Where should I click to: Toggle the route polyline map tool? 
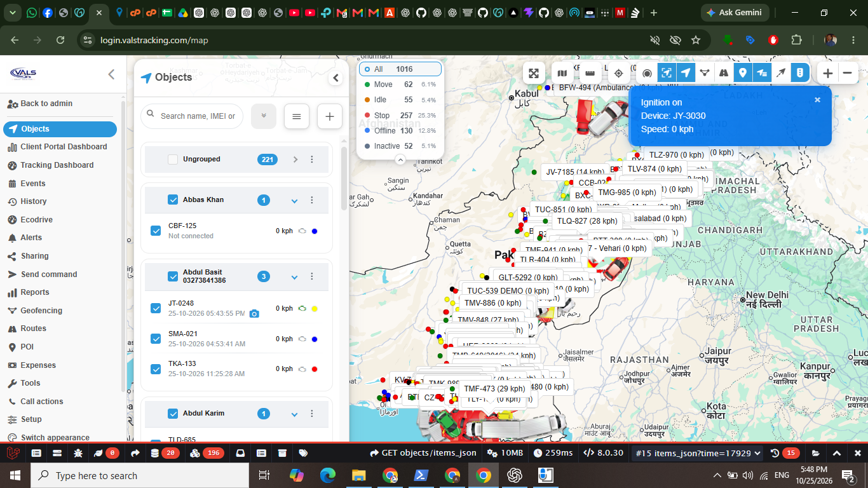pos(704,73)
